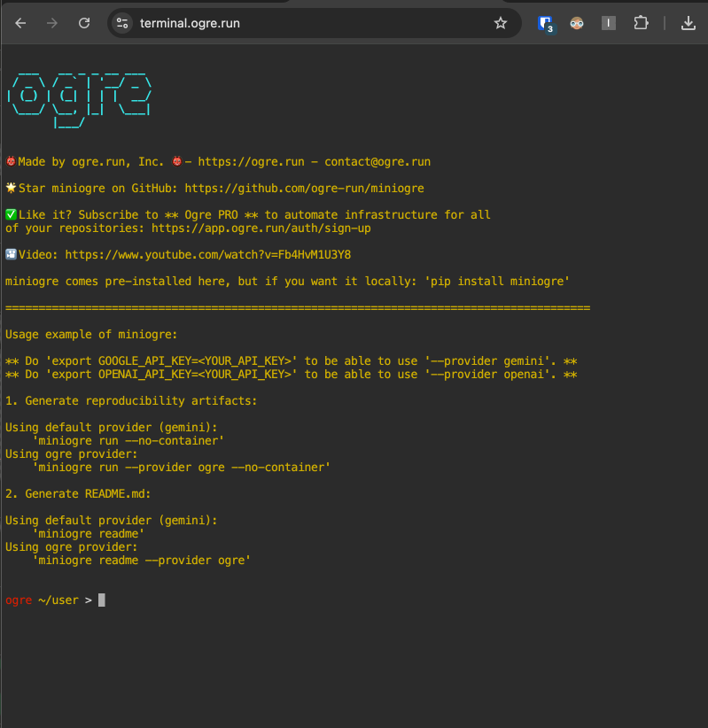This screenshot has width=708, height=728.
Task: Click the GOOGLE_API_KEY export line
Action: (291, 361)
